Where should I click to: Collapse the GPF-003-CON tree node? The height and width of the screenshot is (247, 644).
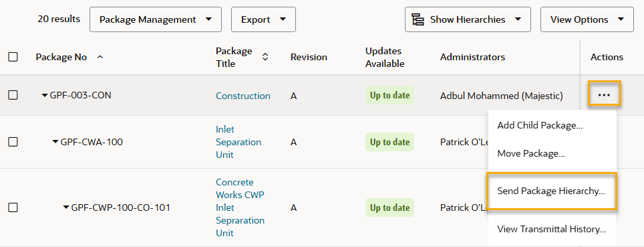point(45,96)
